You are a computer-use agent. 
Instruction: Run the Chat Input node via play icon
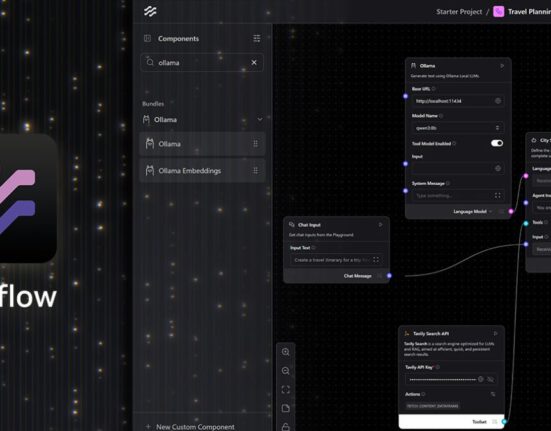pyautogui.click(x=381, y=224)
